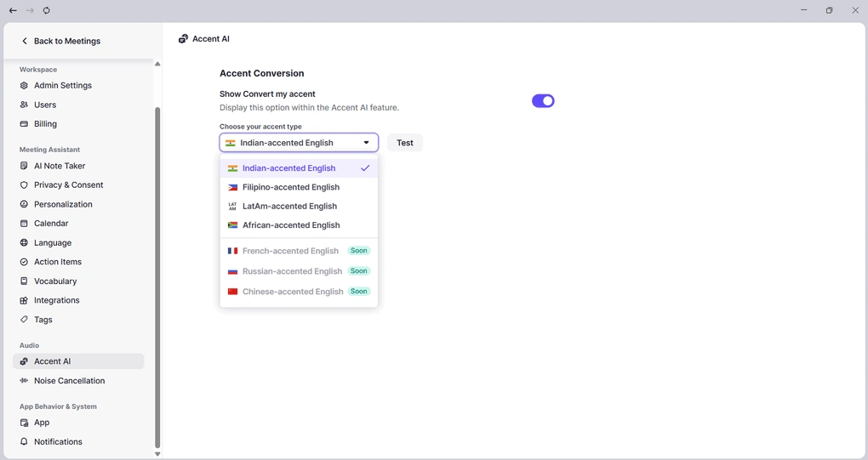The width and height of the screenshot is (868, 460).
Task: Click the Action Items checkmark icon
Action: tap(24, 262)
